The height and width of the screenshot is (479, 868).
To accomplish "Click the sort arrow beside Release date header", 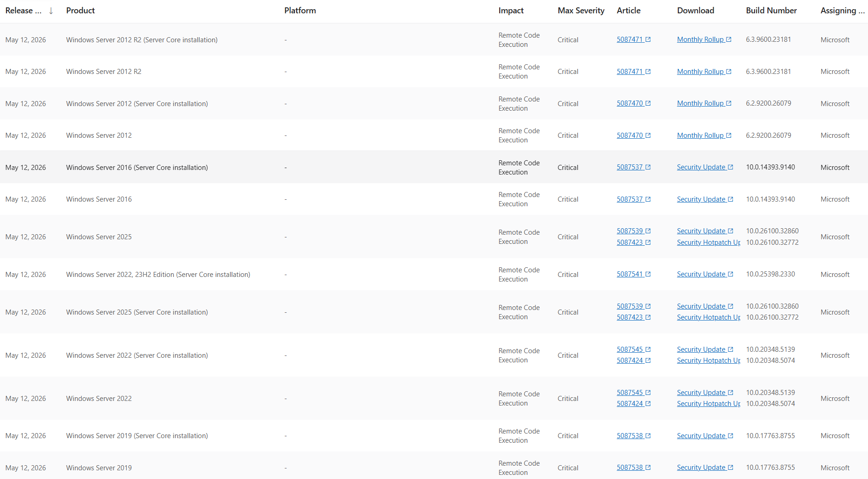I will [51, 11].
